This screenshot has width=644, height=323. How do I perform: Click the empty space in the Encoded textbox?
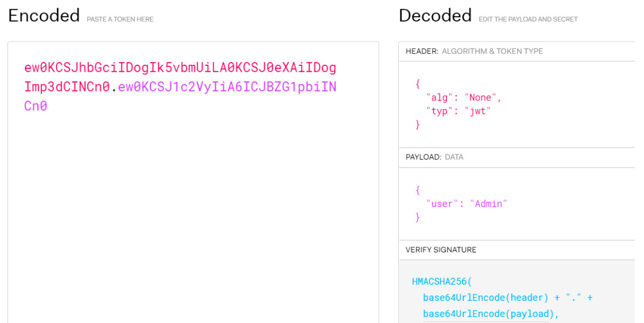click(193, 216)
